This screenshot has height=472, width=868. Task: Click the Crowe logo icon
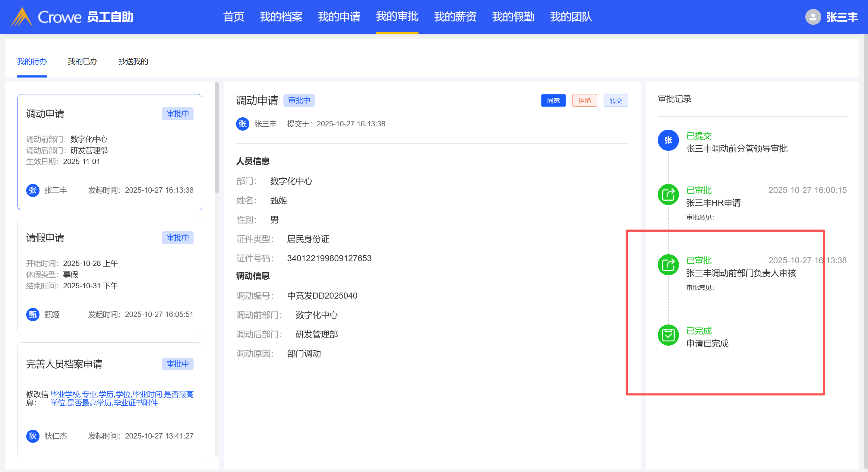pos(21,17)
